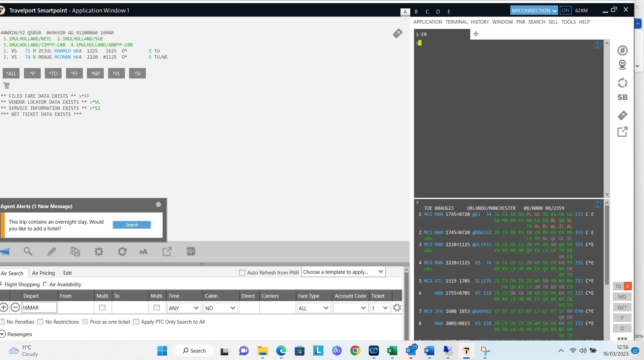Open Microsoft Excel from the taskbar
This screenshot has width=644, height=360.
click(x=392, y=351)
